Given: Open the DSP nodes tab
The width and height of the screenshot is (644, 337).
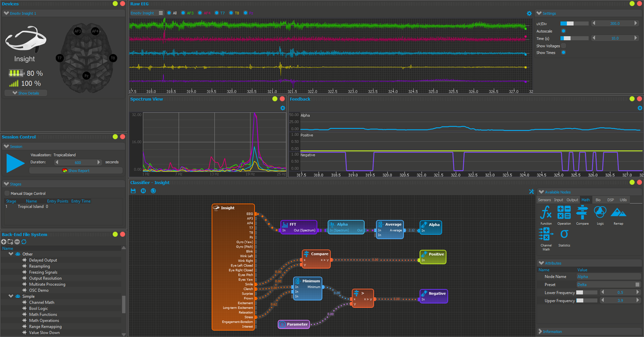Looking at the screenshot, I should click(611, 200).
